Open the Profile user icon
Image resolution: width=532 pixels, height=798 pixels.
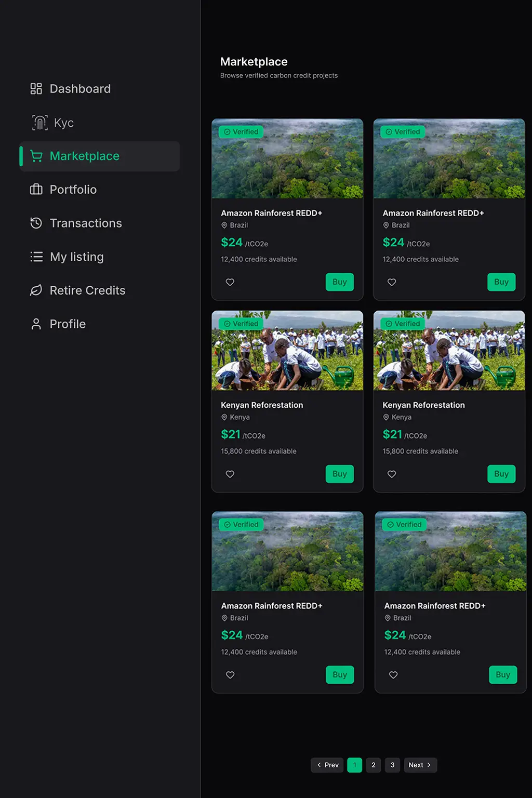click(36, 324)
